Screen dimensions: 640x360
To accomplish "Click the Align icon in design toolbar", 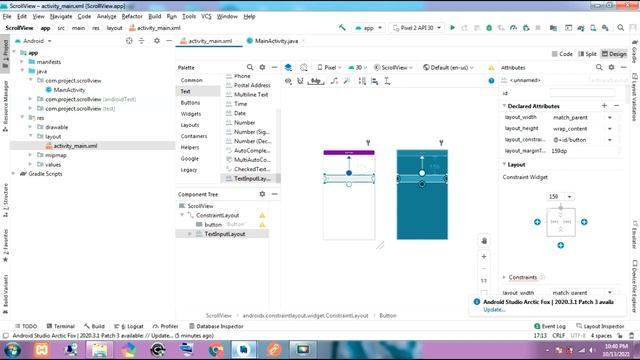I will coord(374,81).
